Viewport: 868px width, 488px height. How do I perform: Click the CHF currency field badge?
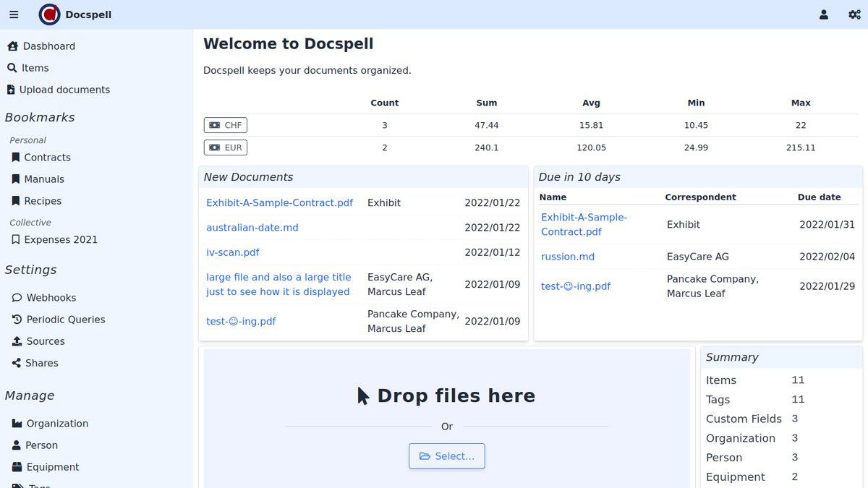pyautogui.click(x=226, y=125)
